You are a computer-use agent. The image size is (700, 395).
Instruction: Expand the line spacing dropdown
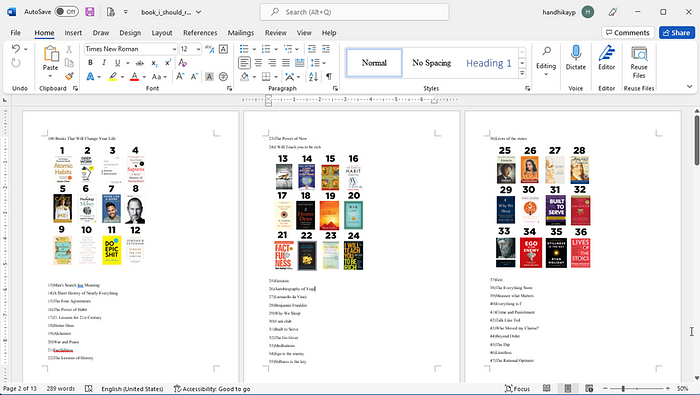[x=324, y=63]
